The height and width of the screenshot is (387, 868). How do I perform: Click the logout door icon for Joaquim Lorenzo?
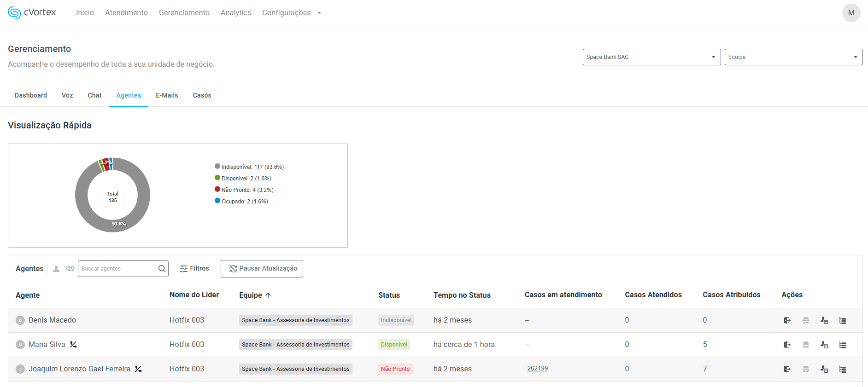787,369
